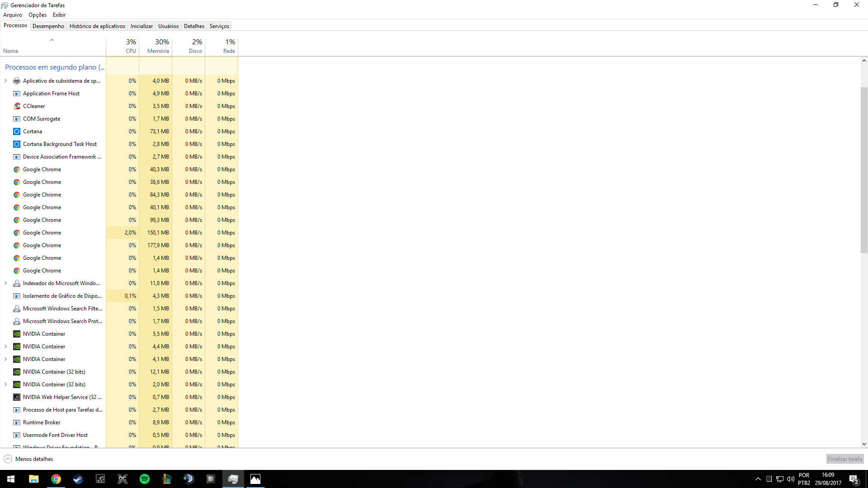The width and height of the screenshot is (868, 488).
Task: Open the Arquivo menu
Action: pos(13,15)
